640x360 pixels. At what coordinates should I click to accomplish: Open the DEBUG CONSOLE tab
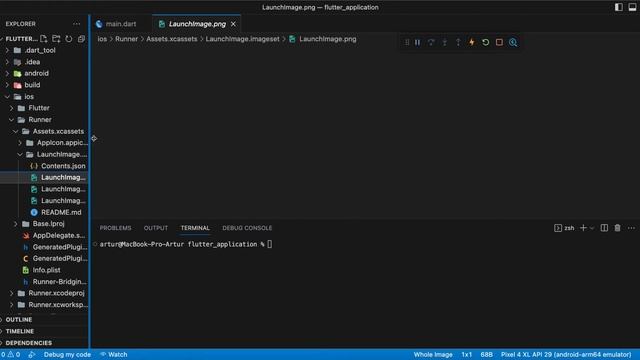(247, 228)
